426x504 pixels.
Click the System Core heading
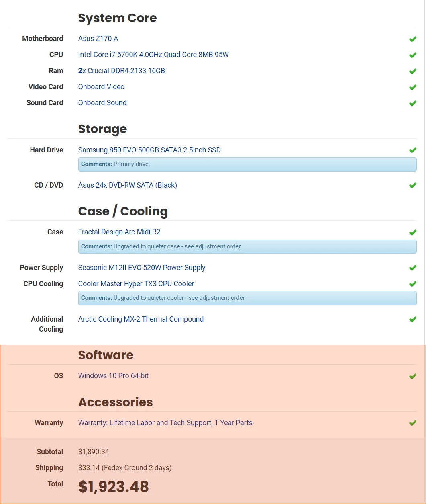[117, 18]
